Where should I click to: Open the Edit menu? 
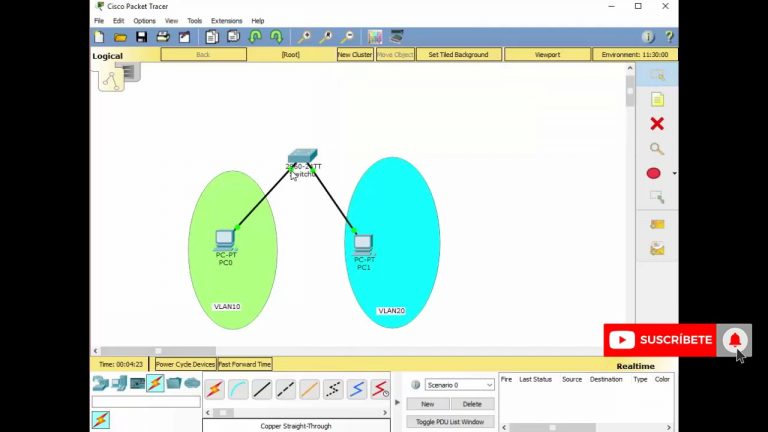(x=119, y=21)
